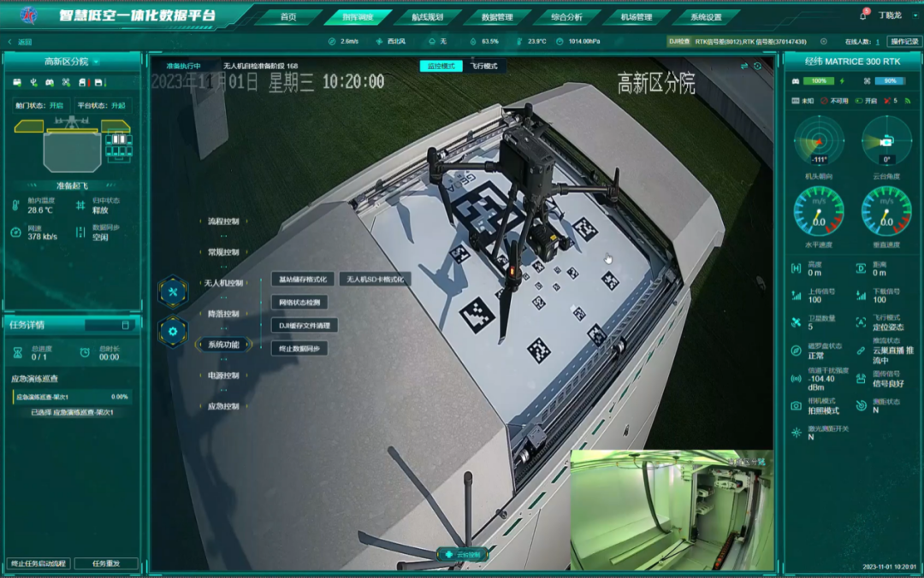The width and height of the screenshot is (924, 578).
Task: Click the drone status icon in dock panel
Action: [x=66, y=82]
